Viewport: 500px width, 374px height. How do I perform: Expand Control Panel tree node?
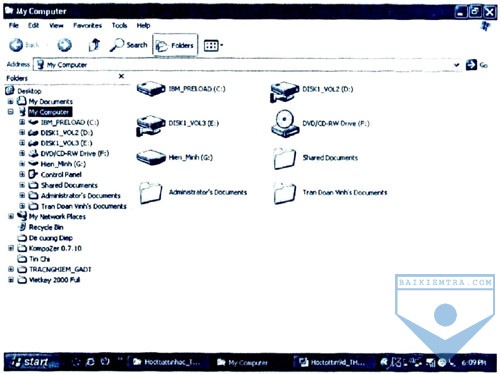(22, 174)
